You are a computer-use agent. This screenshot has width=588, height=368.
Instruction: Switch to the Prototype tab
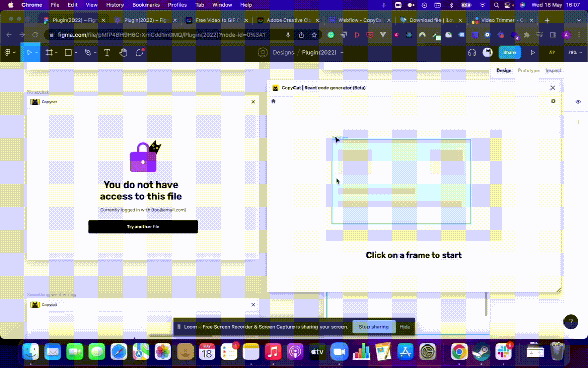(528, 71)
